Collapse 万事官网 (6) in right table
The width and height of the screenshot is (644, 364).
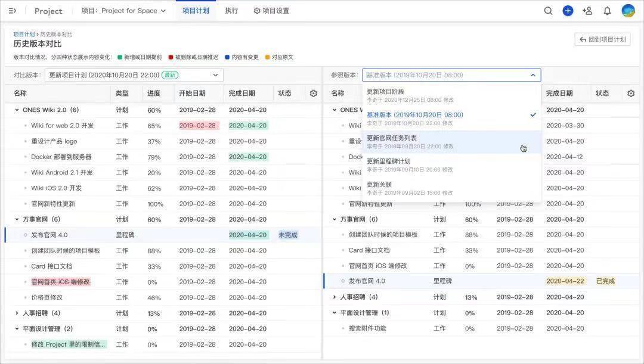(x=335, y=220)
